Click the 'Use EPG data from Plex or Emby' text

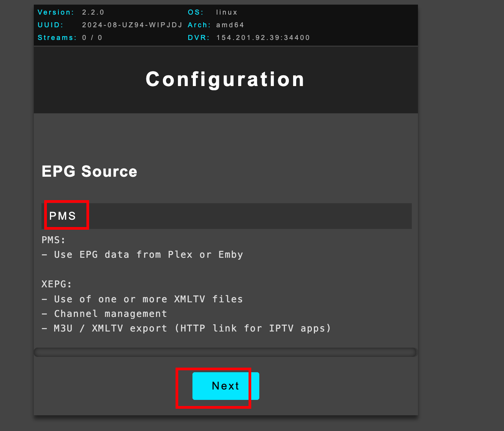(148, 255)
